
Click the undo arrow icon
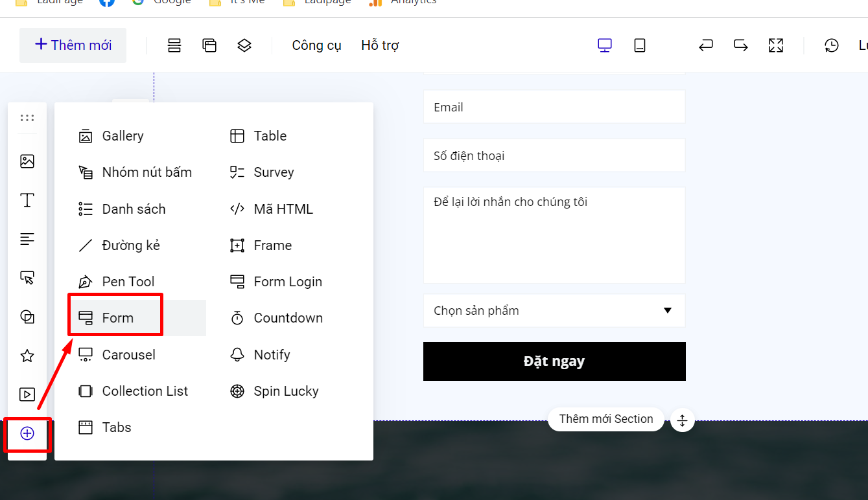[706, 45]
